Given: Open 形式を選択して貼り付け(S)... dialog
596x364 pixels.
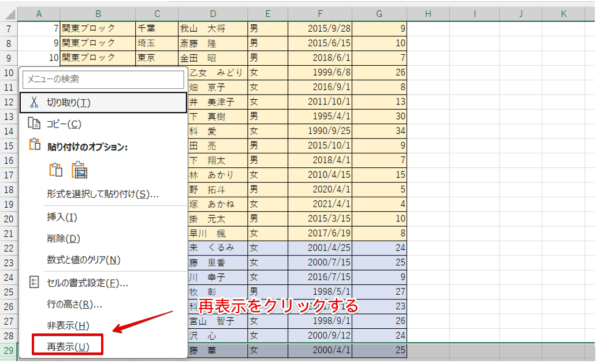Looking at the screenshot, I should tap(103, 194).
